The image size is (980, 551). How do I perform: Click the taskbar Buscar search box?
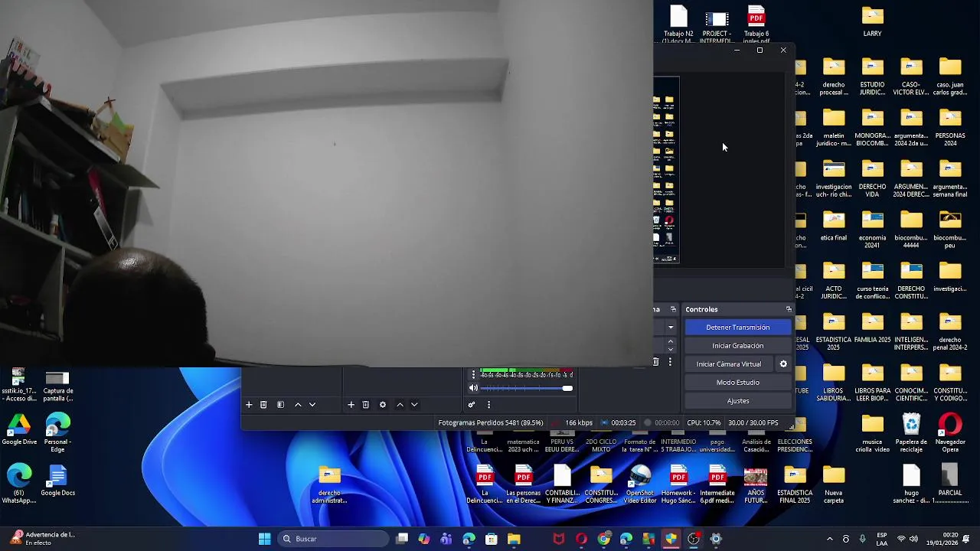click(334, 539)
